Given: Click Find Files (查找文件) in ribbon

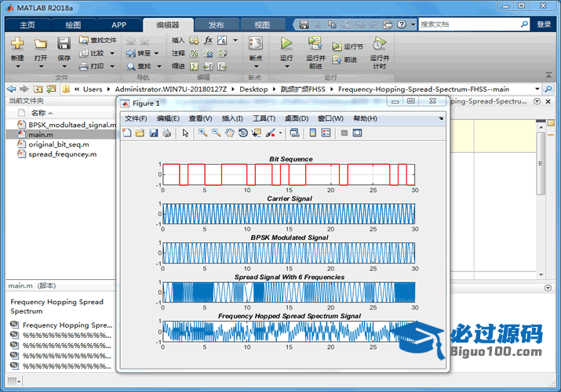Looking at the screenshot, I should point(98,41).
